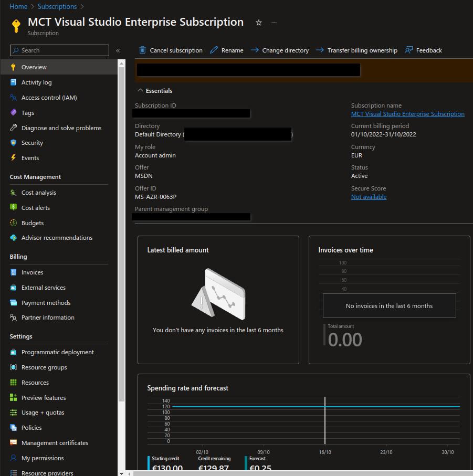Open Cost analysis icon
This screenshot has height=476, width=473.
point(13,193)
